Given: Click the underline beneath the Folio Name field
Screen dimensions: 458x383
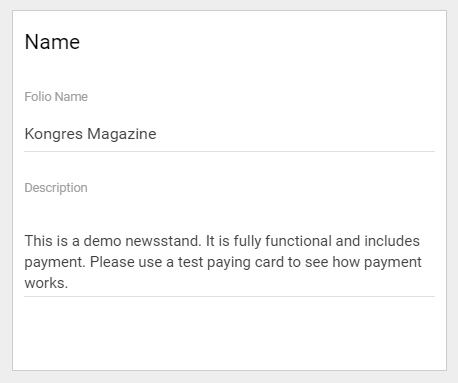Looking at the screenshot, I should tap(229, 151).
